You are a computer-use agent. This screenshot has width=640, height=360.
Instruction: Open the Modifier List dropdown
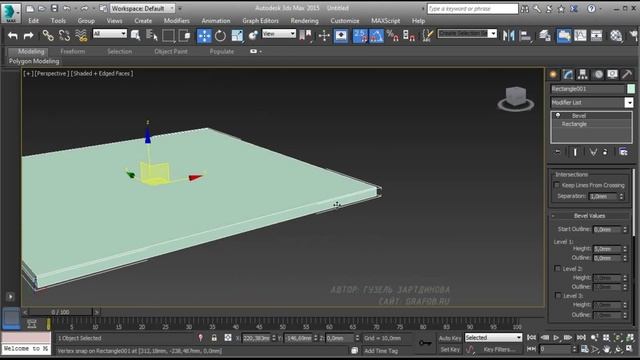591,102
